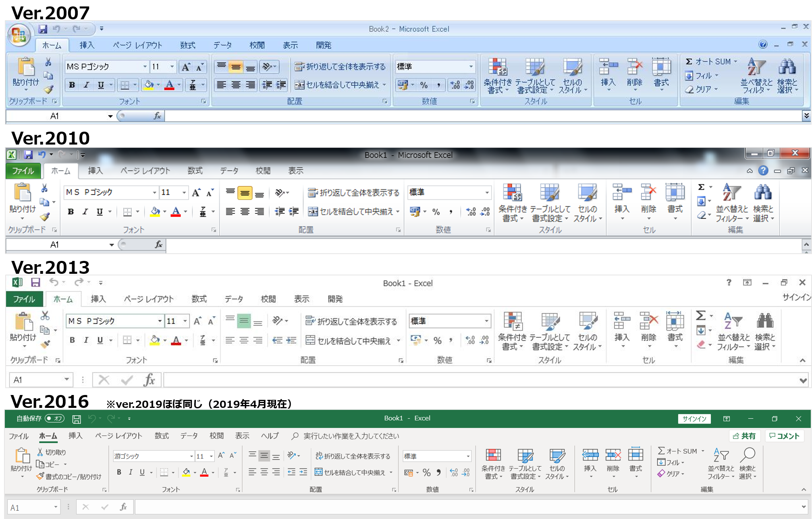Click Find & Select binoculars in Excel 2007
Viewport: 812px width, 519px height.
tap(787, 66)
